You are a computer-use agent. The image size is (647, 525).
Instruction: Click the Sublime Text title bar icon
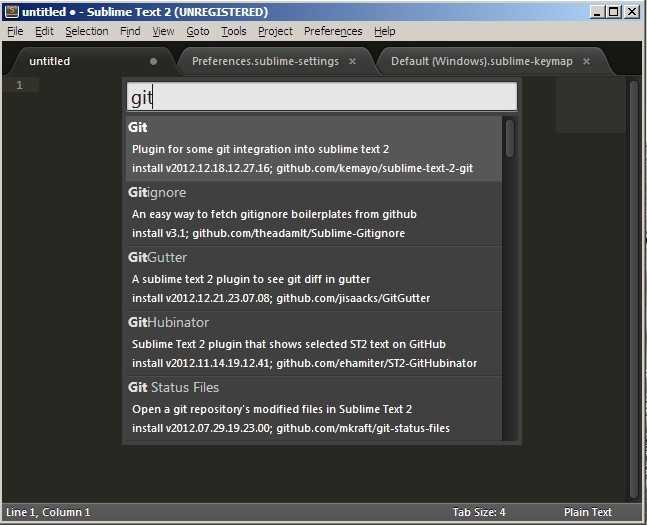(12, 11)
